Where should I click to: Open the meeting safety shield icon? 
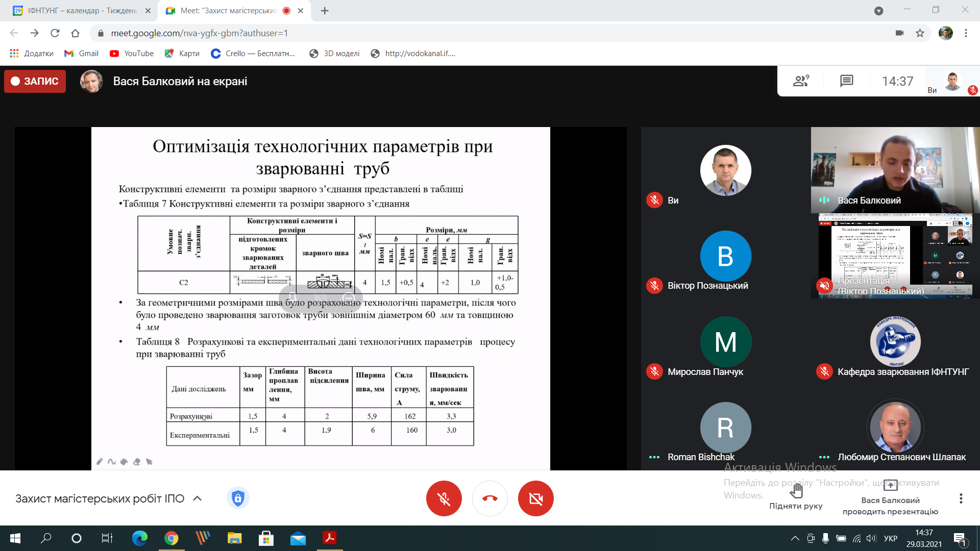pos(238,498)
